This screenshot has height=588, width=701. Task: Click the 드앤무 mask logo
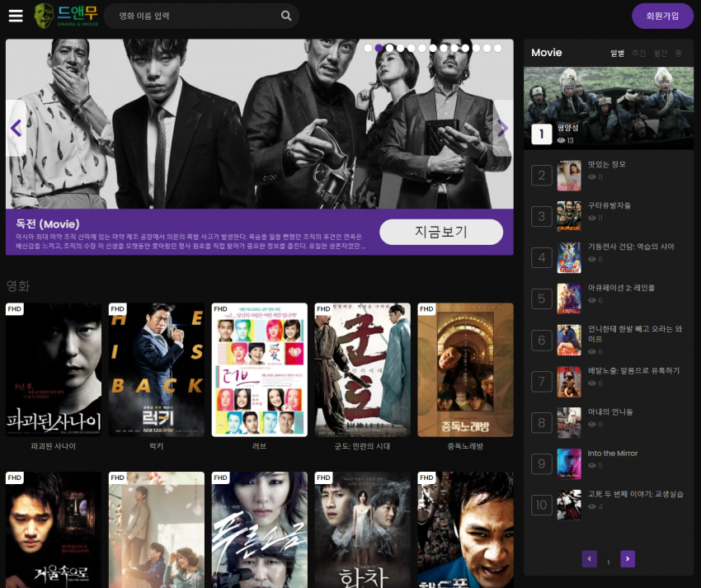point(66,16)
